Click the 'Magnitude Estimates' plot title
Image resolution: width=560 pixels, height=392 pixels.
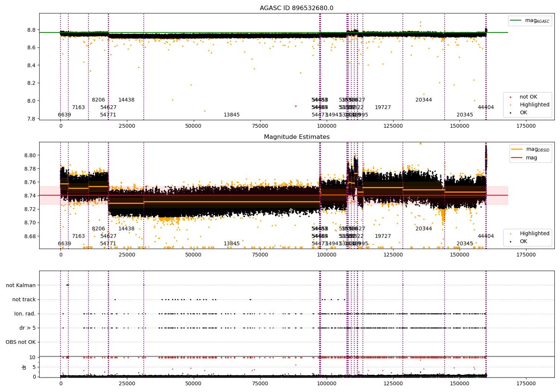pyautogui.click(x=296, y=137)
